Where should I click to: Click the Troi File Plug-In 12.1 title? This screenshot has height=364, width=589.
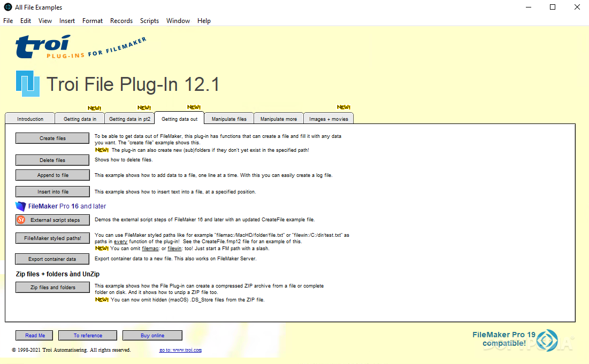[x=133, y=84]
